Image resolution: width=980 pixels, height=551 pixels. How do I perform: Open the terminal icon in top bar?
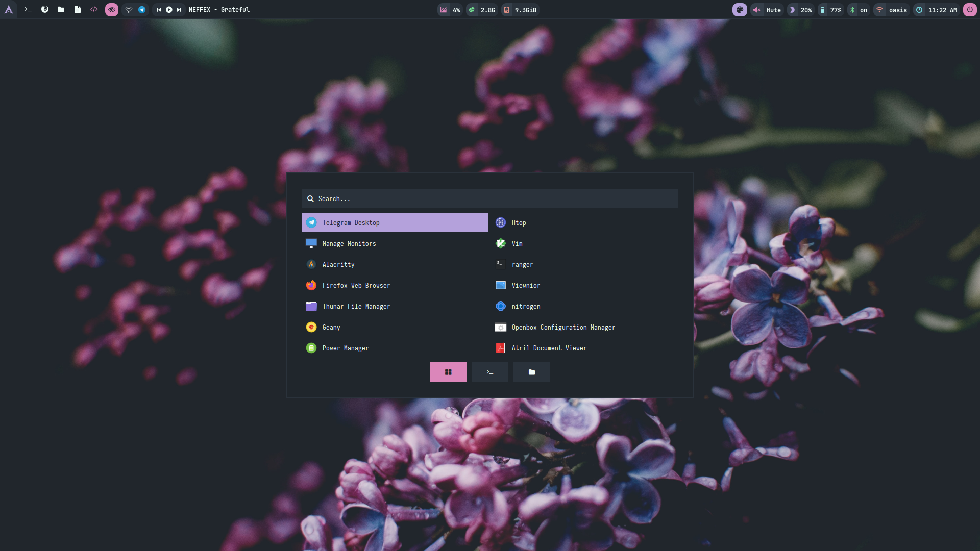(28, 10)
